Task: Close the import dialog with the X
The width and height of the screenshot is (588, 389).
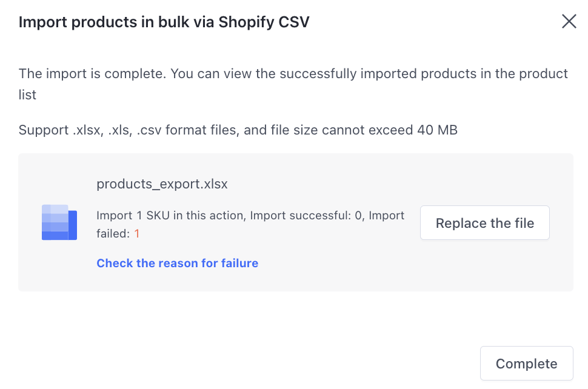Action: click(x=569, y=22)
